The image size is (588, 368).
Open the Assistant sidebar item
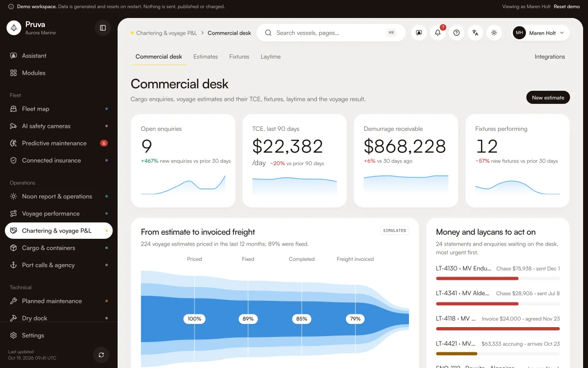point(59,56)
